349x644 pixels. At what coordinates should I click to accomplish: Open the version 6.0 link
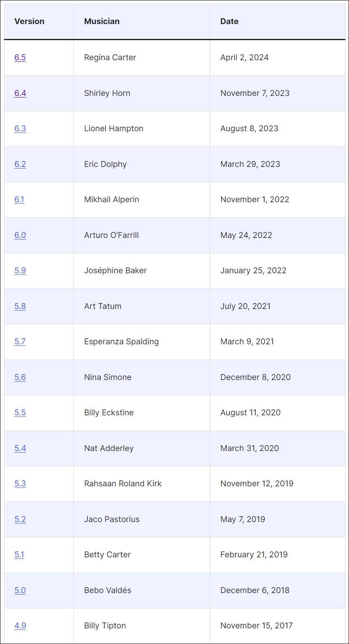click(x=20, y=235)
